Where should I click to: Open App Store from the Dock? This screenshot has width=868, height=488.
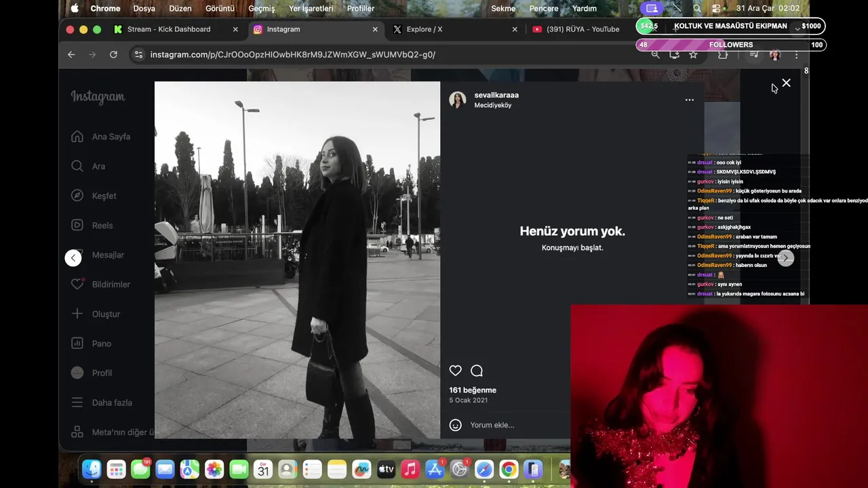click(435, 469)
